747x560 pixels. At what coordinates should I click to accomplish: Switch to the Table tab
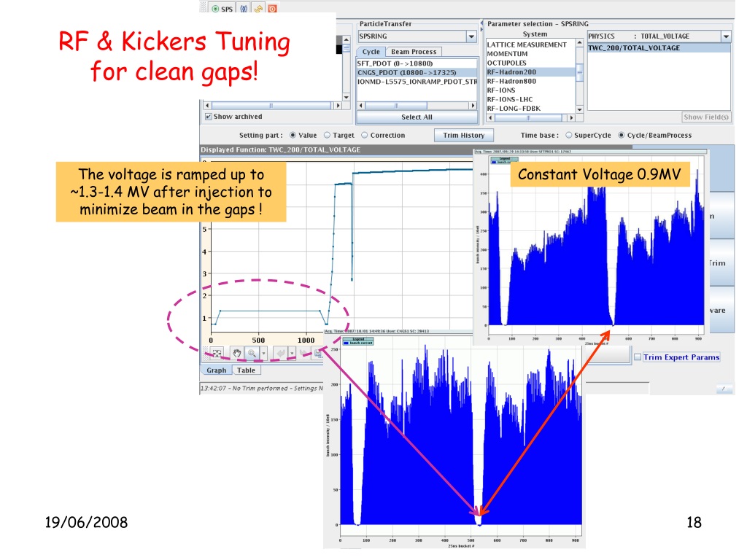tap(247, 370)
